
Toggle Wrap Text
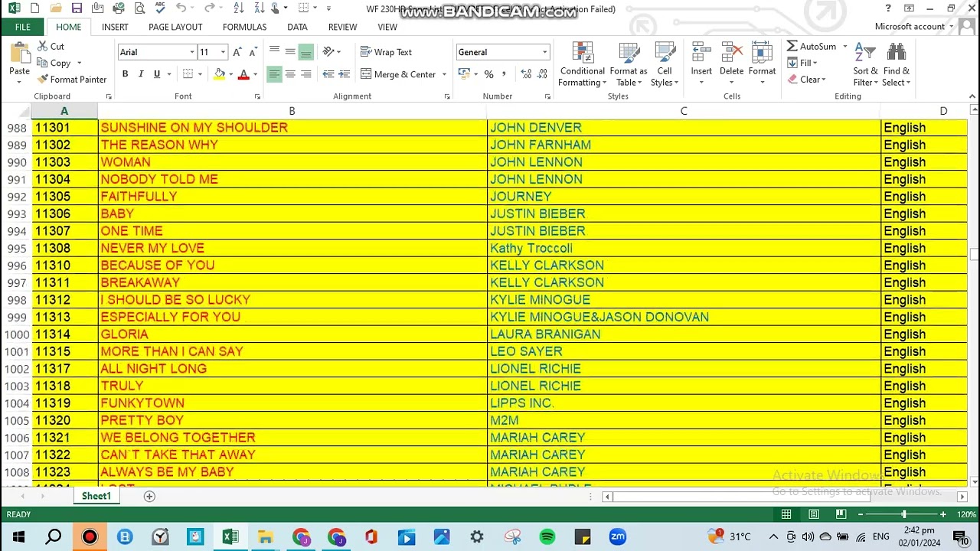click(387, 52)
